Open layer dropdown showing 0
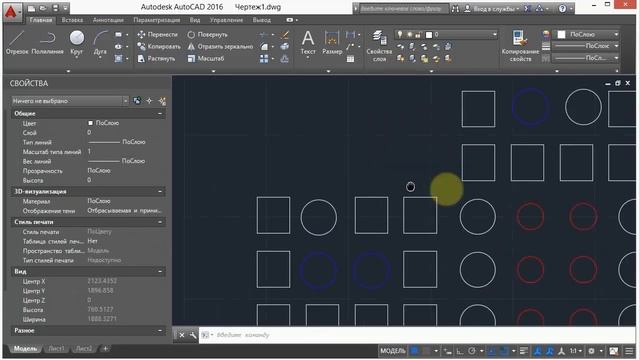Image resolution: width=640 pixels, height=360 pixels. pyautogui.click(x=447, y=35)
